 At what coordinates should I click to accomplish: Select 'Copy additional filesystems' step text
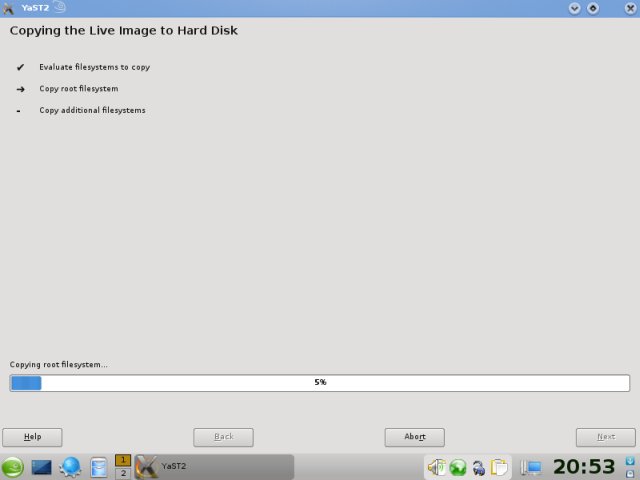pos(92,110)
